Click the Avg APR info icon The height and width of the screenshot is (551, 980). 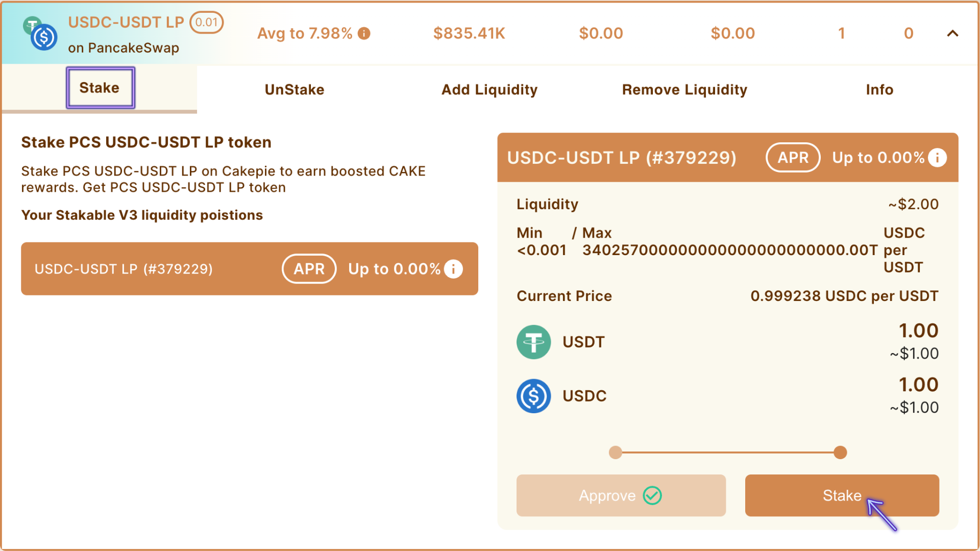click(x=364, y=34)
